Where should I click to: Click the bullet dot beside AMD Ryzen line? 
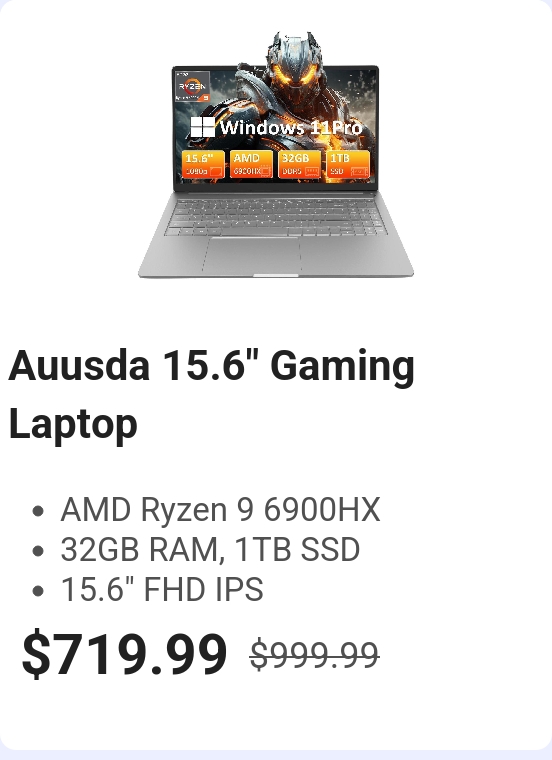(x=38, y=511)
